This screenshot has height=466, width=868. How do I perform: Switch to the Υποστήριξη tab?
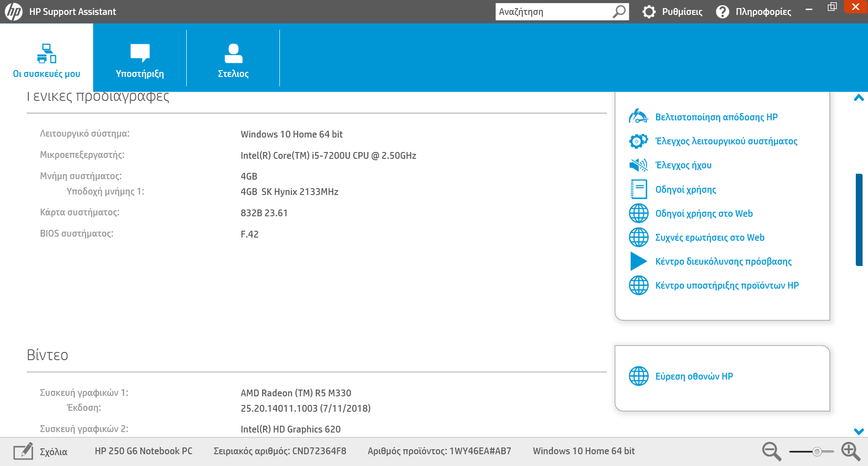140,58
